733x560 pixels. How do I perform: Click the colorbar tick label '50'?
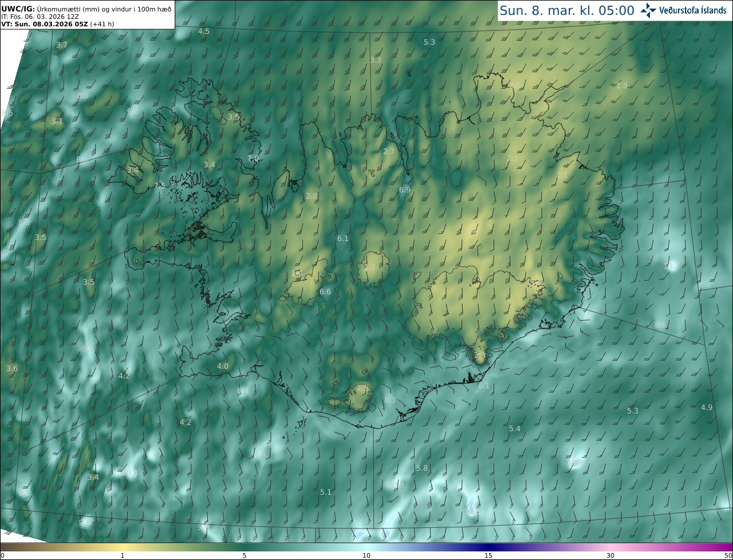click(728, 555)
